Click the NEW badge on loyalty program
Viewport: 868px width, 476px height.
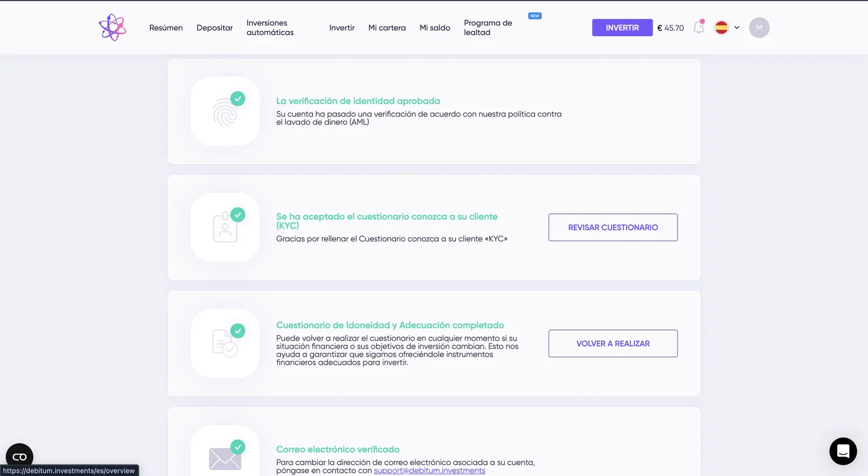(x=535, y=16)
